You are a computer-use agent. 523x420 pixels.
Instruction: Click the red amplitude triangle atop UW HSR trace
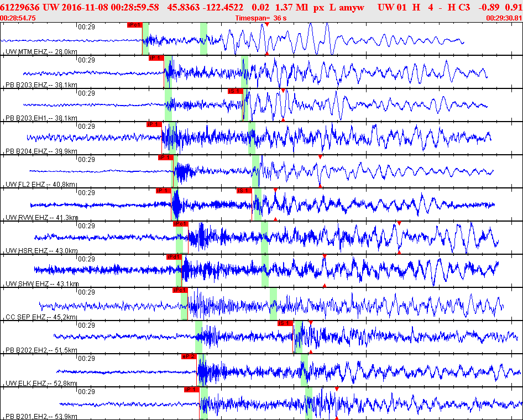point(399,223)
